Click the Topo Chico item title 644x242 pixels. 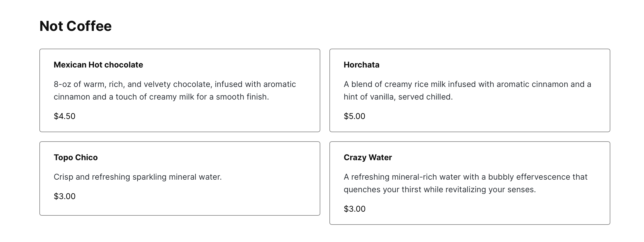tap(76, 157)
